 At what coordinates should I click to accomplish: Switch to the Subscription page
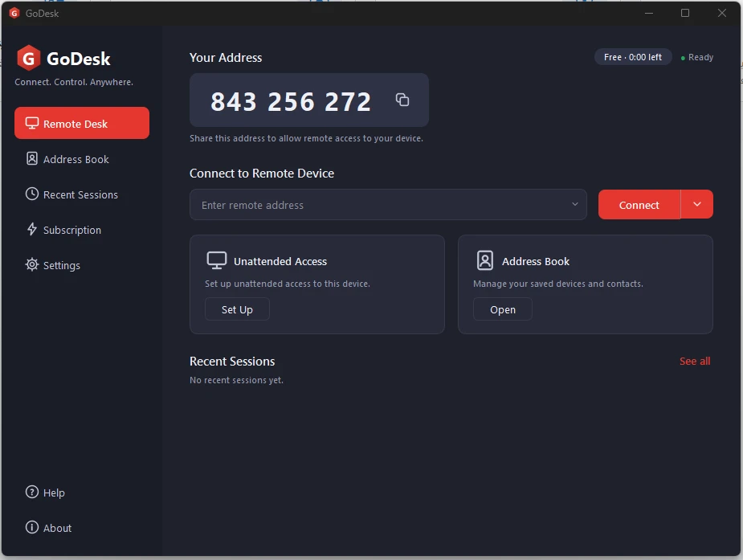[82, 230]
